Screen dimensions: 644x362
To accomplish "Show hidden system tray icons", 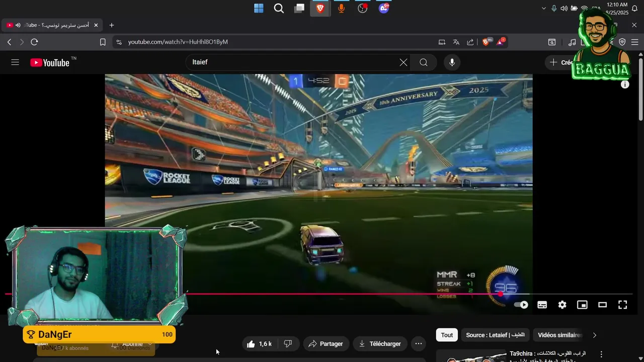I will coord(543,8).
